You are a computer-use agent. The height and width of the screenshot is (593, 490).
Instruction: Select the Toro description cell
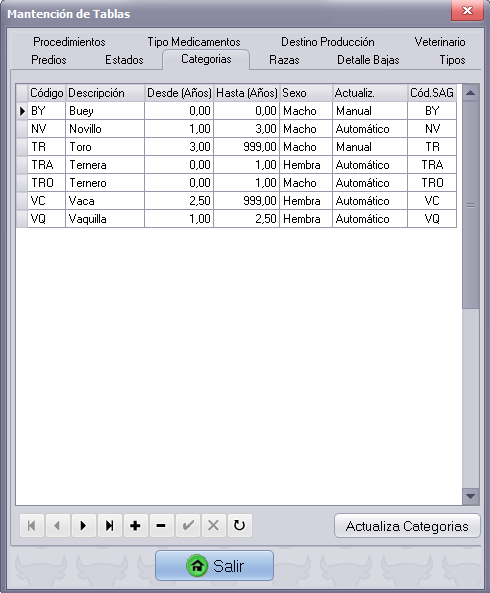pyautogui.click(x=105, y=147)
